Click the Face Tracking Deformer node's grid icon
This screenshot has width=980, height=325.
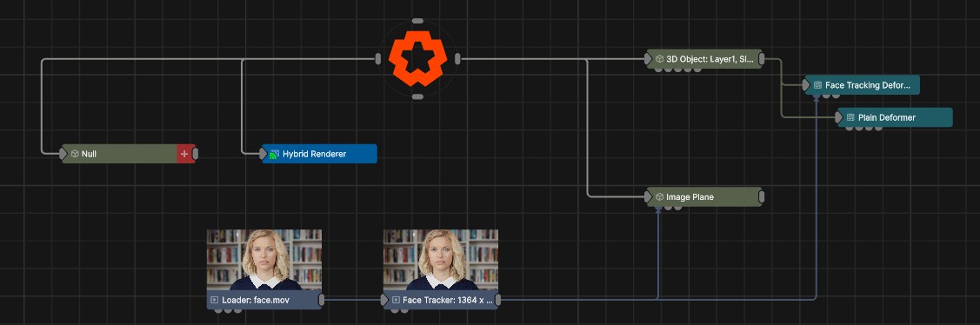(817, 85)
